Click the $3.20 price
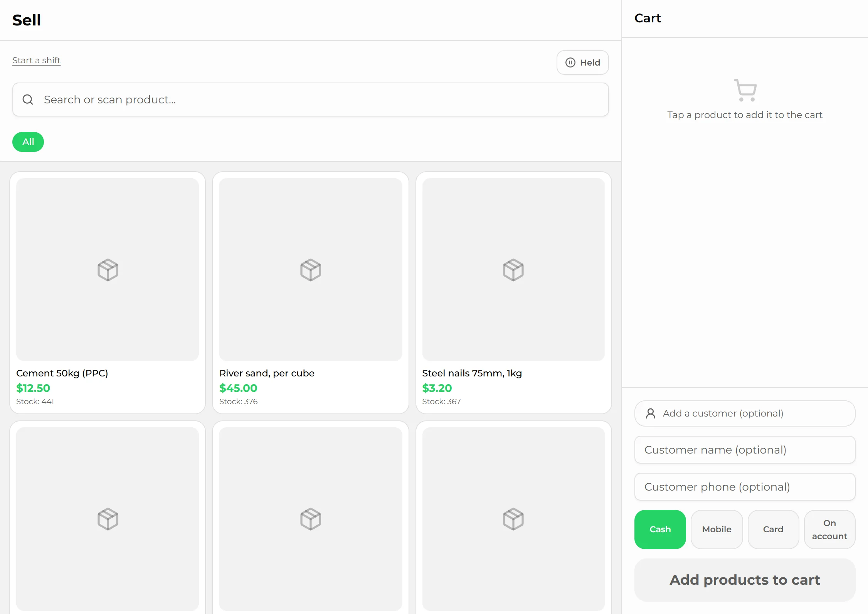 pyautogui.click(x=437, y=388)
